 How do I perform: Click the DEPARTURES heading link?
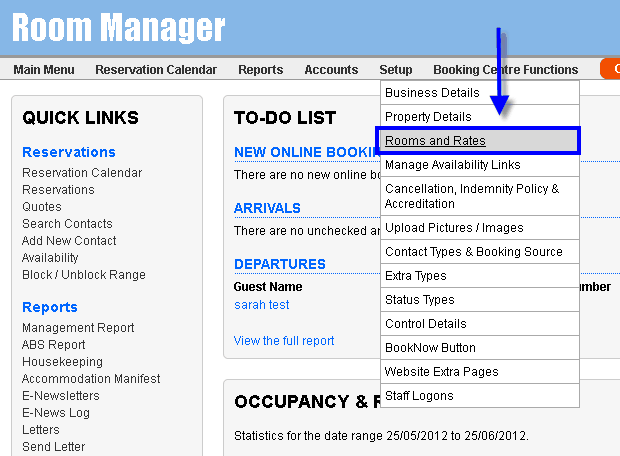coord(280,264)
